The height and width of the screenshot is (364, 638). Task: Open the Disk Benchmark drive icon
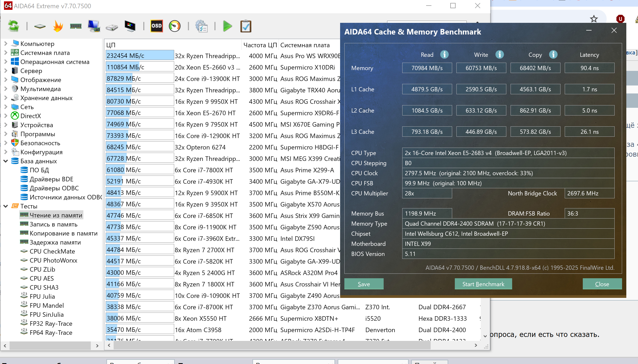(112, 27)
